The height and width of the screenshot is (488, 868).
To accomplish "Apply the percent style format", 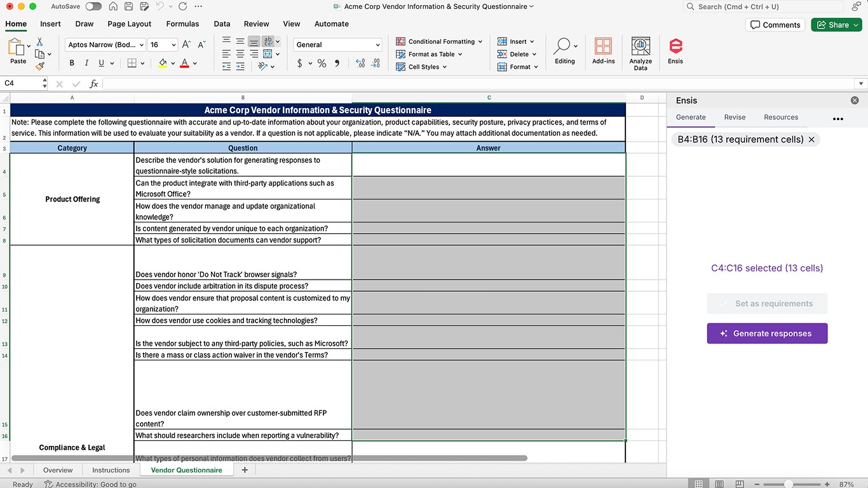I will click(x=322, y=63).
